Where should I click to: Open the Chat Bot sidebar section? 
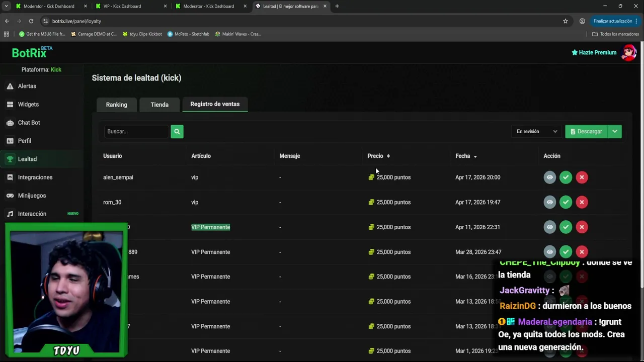click(x=29, y=123)
